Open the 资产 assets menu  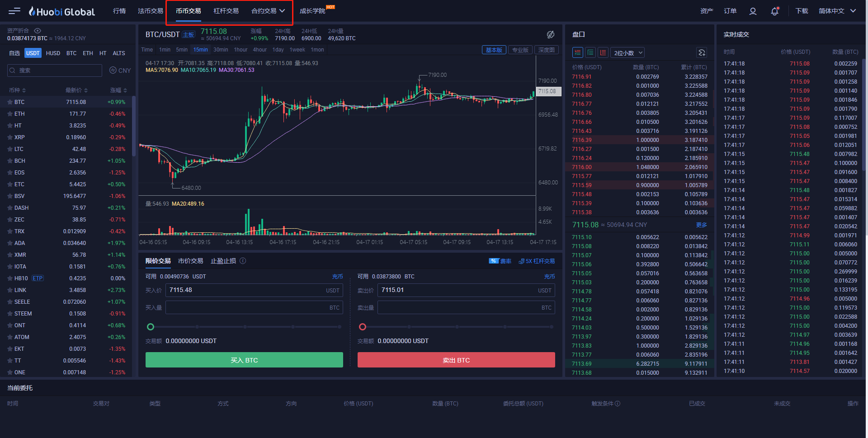(x=707, y=11)
